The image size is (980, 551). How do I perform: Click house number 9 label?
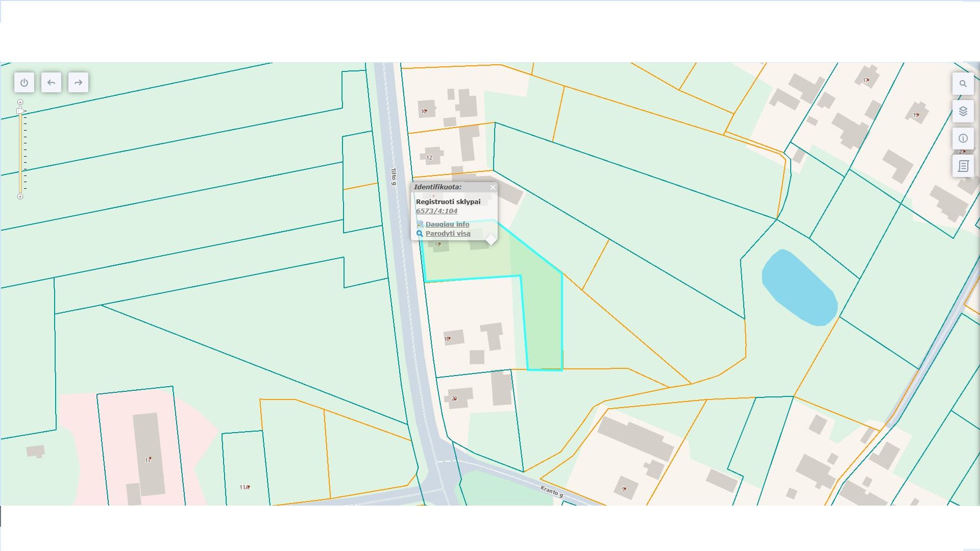624,489
